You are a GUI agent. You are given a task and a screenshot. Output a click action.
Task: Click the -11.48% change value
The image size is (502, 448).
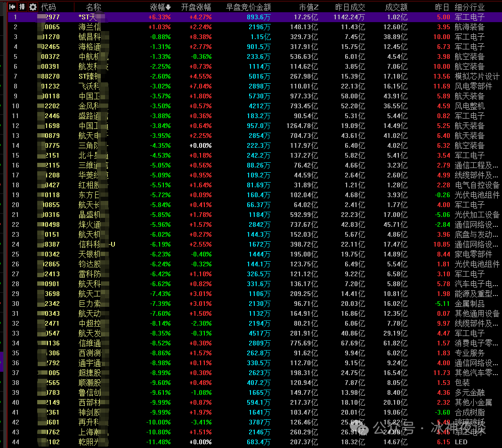159,442
